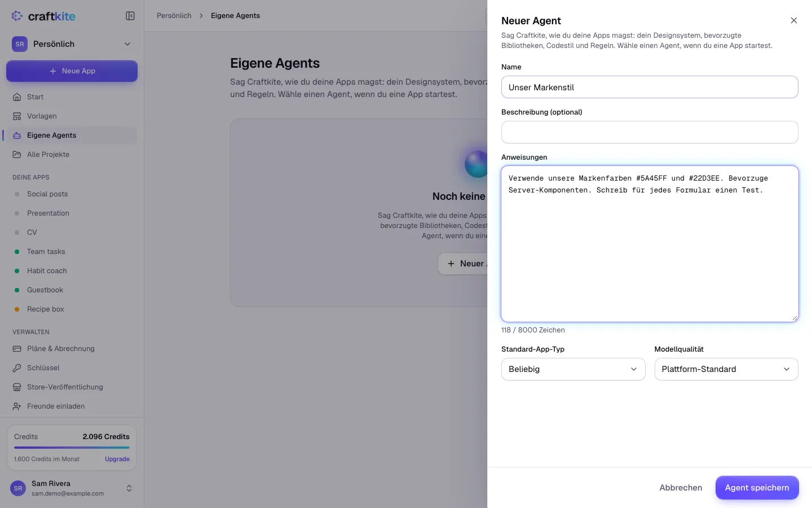Click the resize grip of Anweisungen textarea

pyautogui.click(x=795, y=318)
